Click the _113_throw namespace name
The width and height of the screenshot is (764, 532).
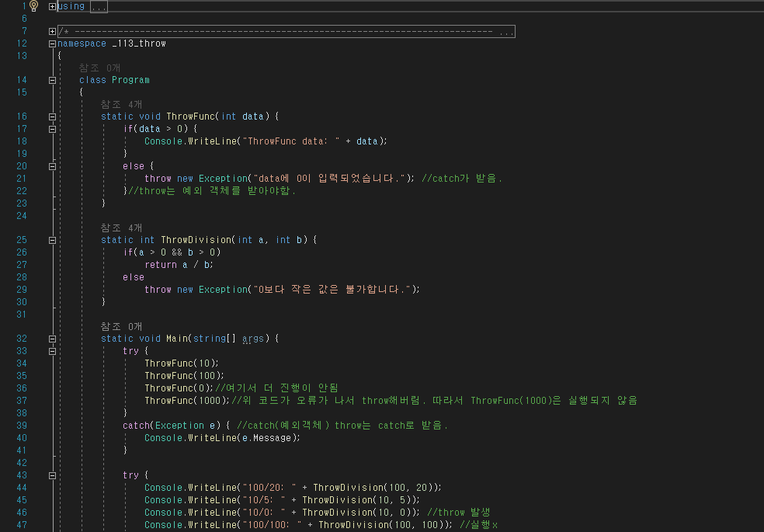pos(139,43)
